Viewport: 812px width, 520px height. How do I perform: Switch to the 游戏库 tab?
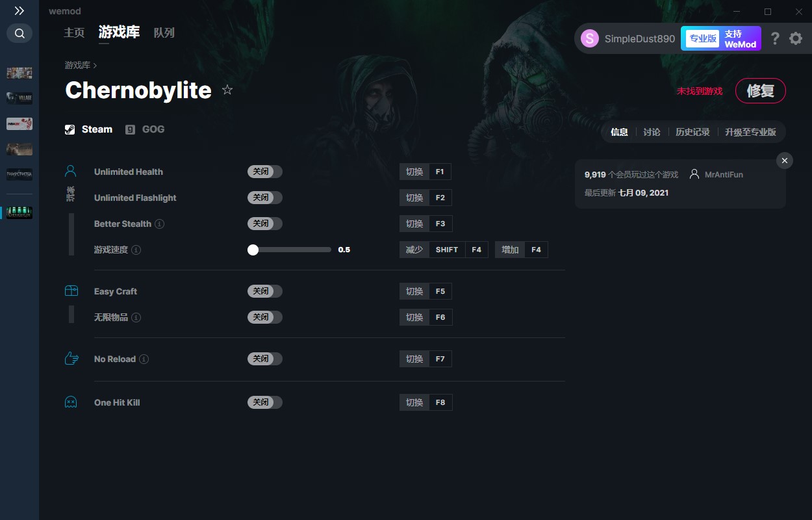119,32
